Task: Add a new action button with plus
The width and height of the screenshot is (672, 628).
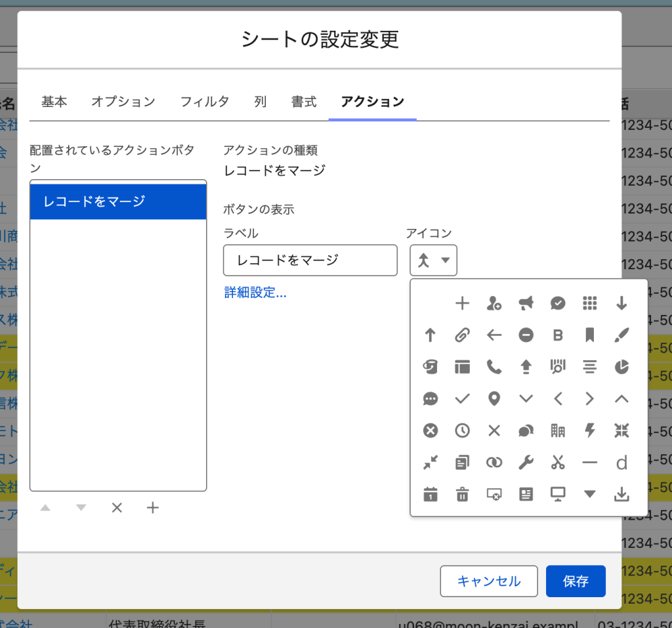Action: (x=153, y=508)
